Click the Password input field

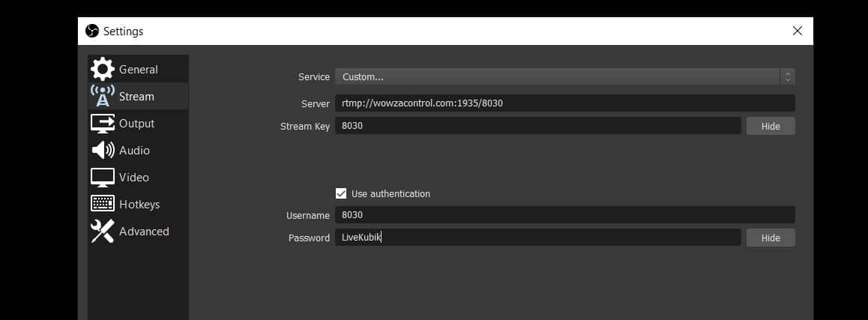pyautogui.click(x=538, y=238)
